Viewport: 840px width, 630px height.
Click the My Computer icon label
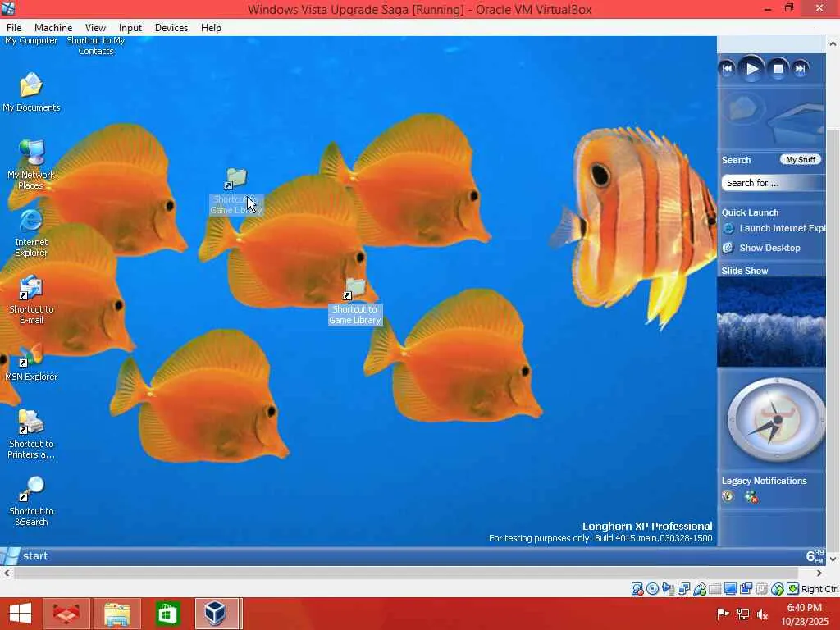31,41
